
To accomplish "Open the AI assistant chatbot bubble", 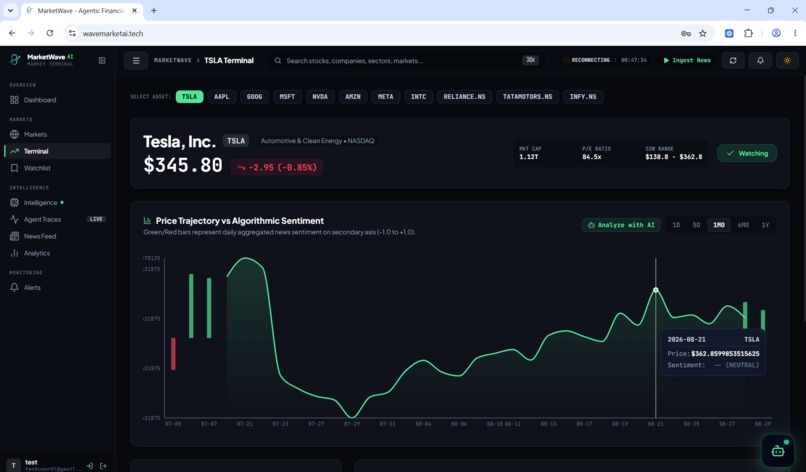I will coord(778,450).
